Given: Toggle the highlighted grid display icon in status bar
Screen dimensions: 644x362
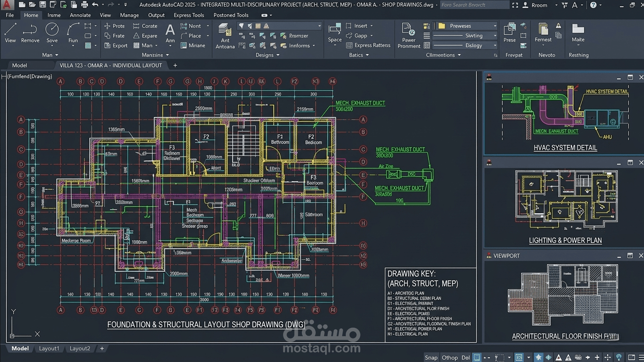Looking at the screenshot, I should (x=519, y=357).
